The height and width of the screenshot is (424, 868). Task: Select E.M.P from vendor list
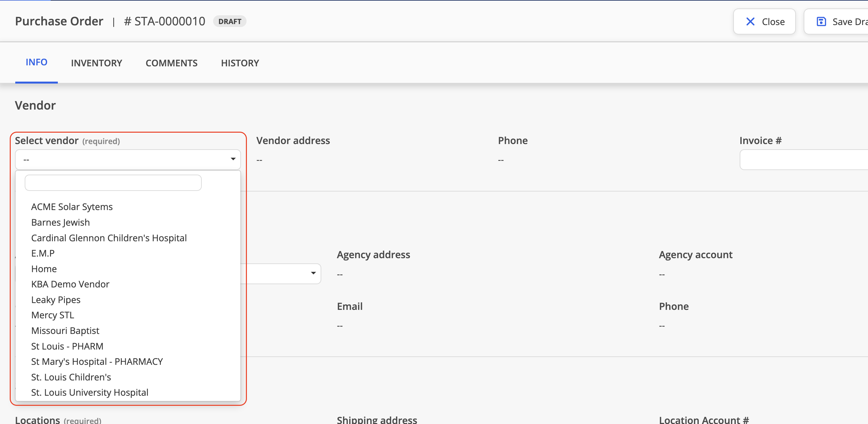43,253
